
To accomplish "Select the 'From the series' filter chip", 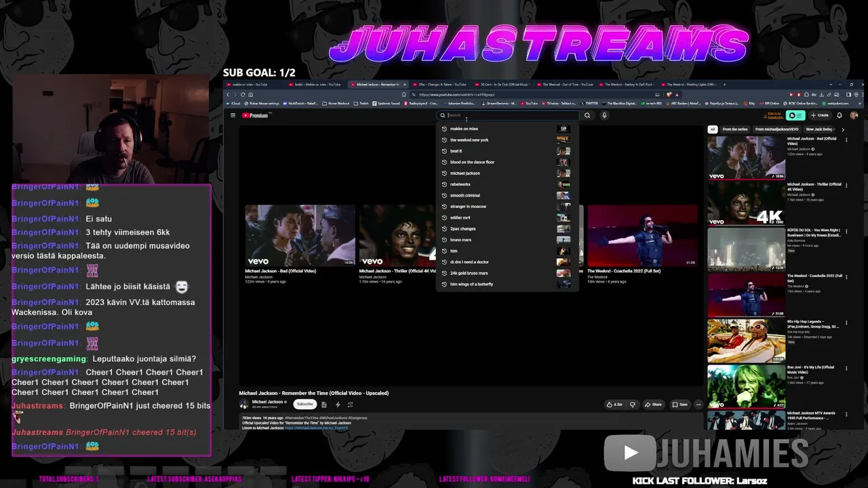I will [x=734, y=129].
